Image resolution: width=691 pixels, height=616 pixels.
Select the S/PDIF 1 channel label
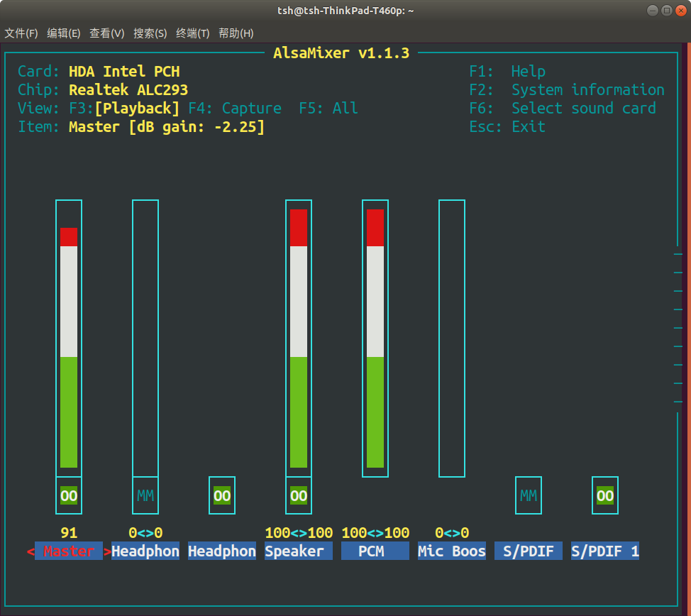point(604,551)
